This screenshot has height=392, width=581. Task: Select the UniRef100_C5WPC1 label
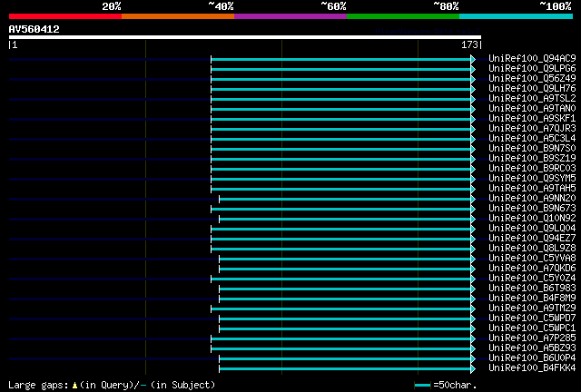pos(532,328)
